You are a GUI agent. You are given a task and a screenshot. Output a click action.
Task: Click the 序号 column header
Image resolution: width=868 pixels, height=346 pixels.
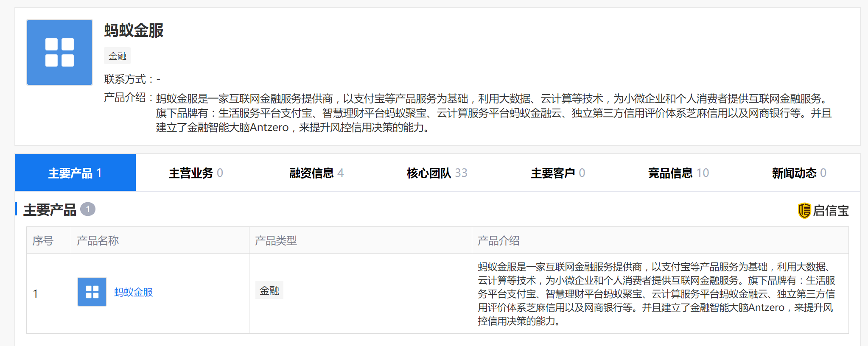pos(43,240)
